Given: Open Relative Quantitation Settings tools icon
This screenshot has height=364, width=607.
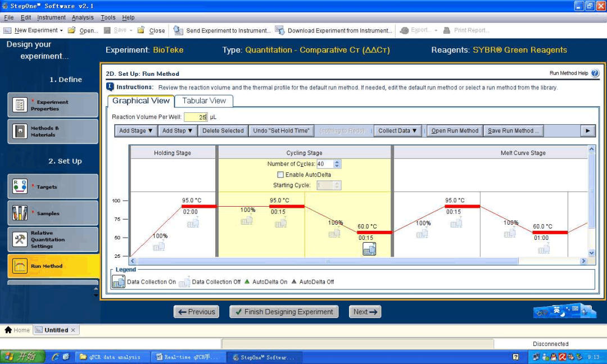Looking at the screenshot, I should (20, 240).
